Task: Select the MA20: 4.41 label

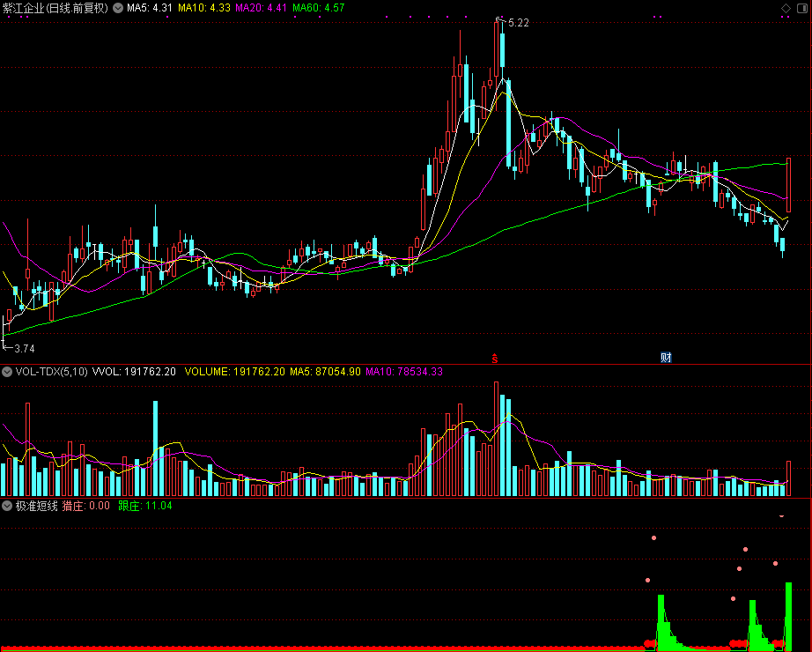Action: tap(261, 8)
